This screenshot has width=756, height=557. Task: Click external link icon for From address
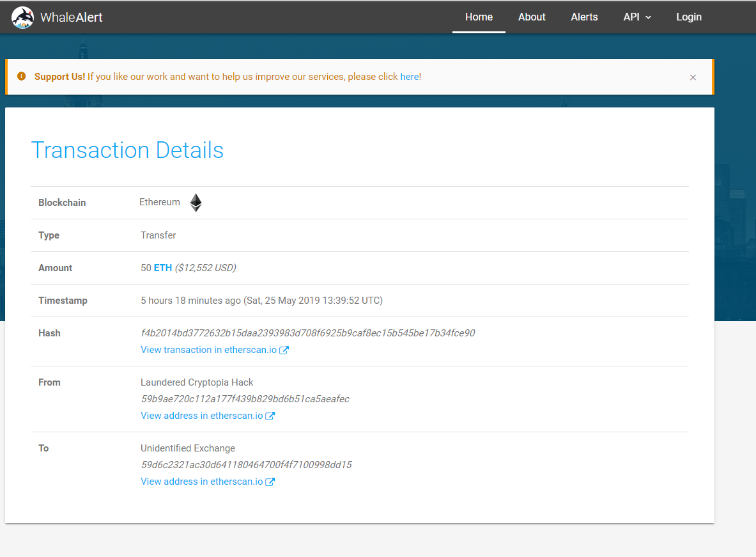tap(270, 416)
